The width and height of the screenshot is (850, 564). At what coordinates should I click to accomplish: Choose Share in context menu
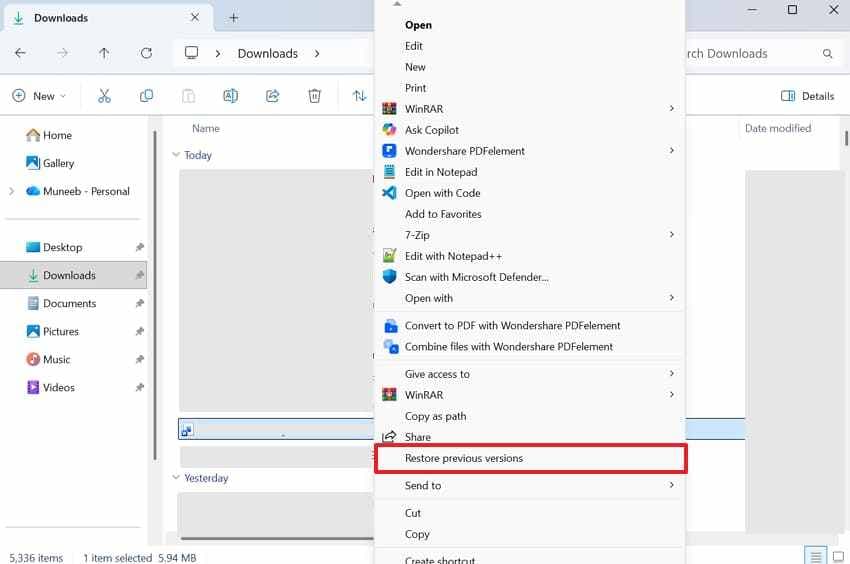pyautogui.click(x=531, y=437)
